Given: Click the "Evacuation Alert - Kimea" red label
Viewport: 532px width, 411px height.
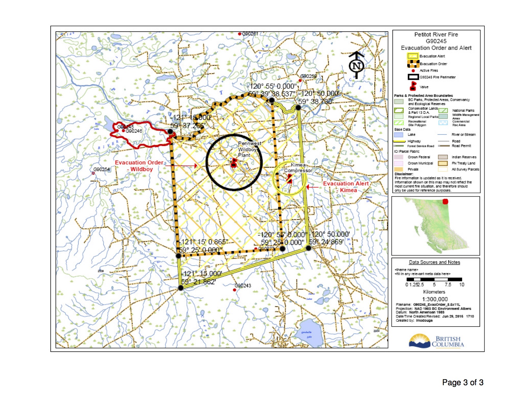Looking at the screenshot, I should [x=346, y=187].
